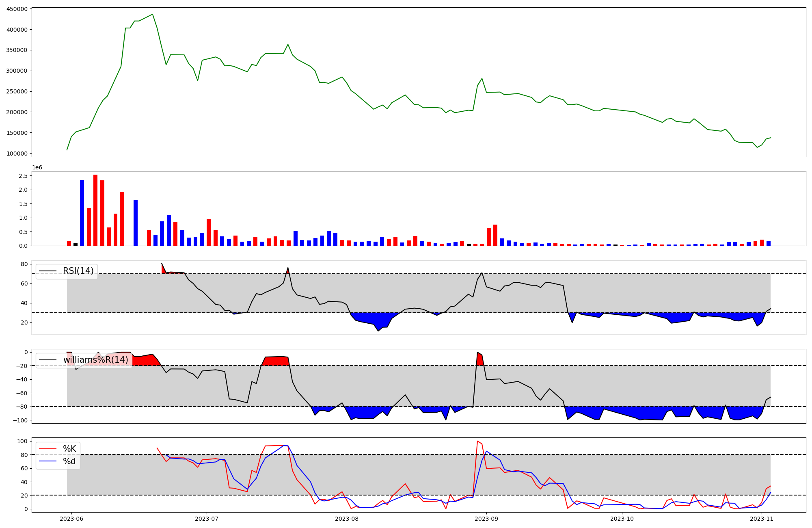Click the 100000 price axis tick label
The width and height of the screenshot is (812, 528).
click(17, 154)
